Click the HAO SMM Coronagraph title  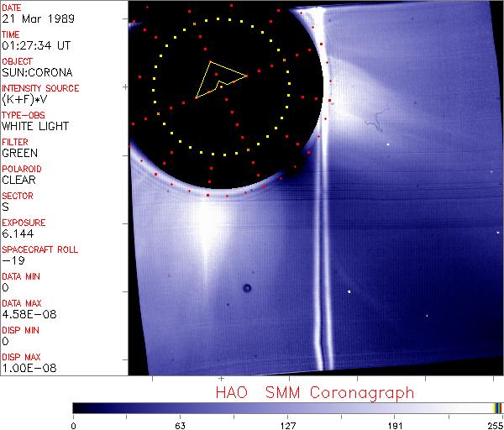[x=314, y=392]
